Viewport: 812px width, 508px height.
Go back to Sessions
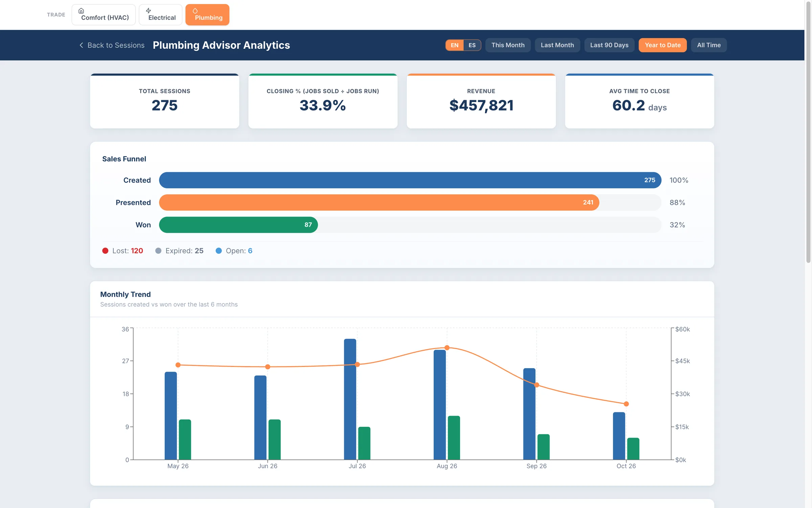[112, 45]
